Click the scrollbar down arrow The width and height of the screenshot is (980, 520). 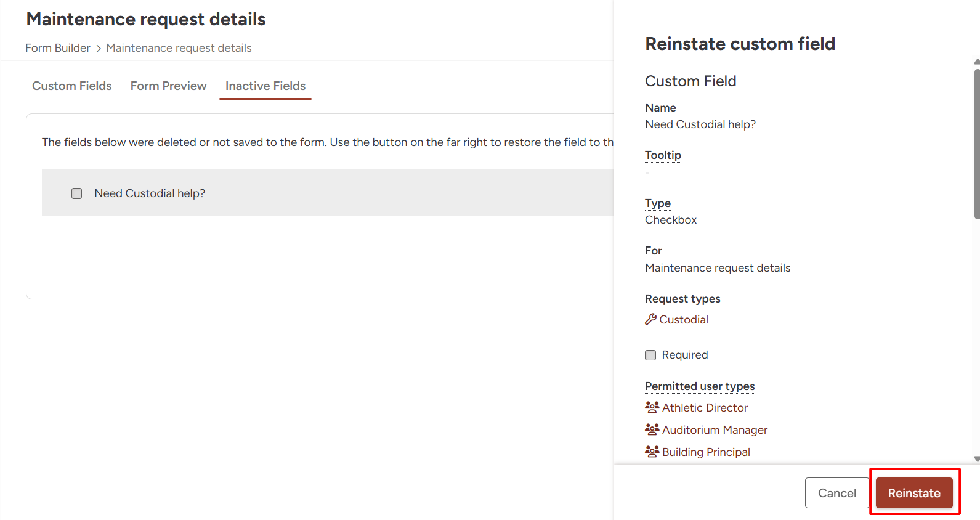click(x=977, y=459)
